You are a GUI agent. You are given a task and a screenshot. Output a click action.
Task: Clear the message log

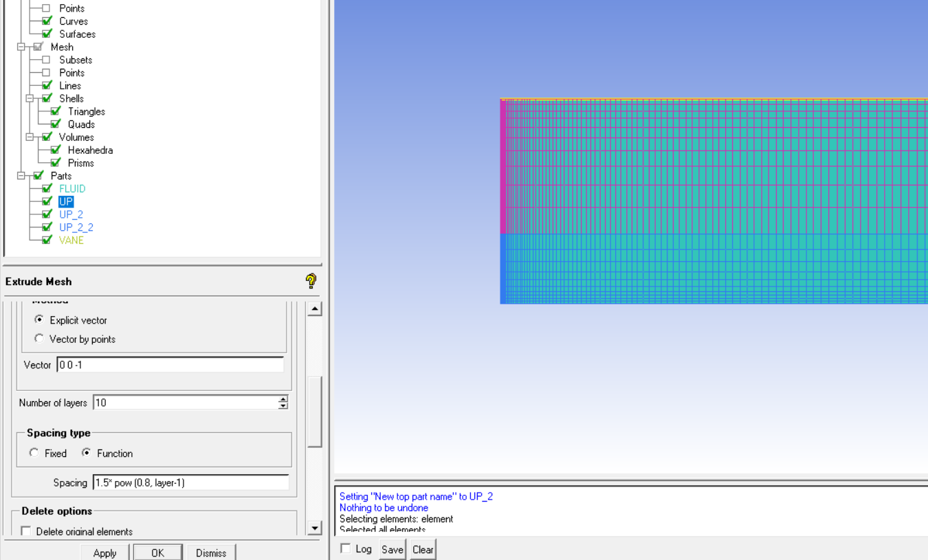point(422,548)
